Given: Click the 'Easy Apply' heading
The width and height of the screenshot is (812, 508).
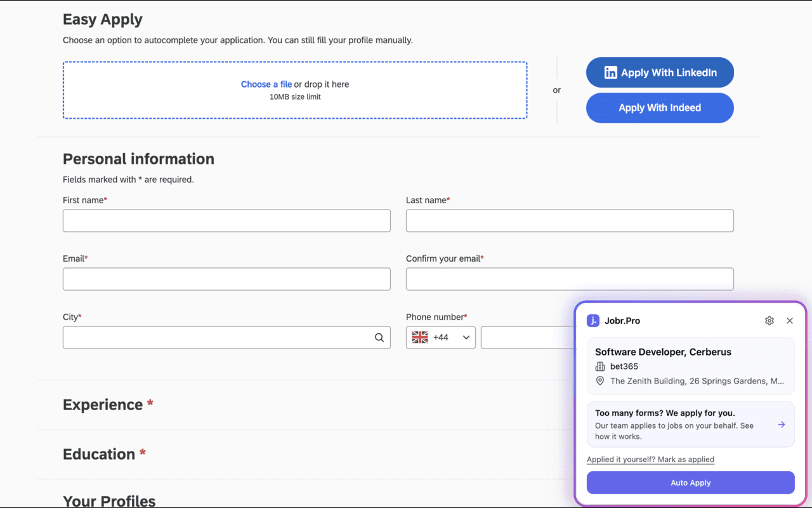Looking at the screenshot, I should [x=103, y=20].
